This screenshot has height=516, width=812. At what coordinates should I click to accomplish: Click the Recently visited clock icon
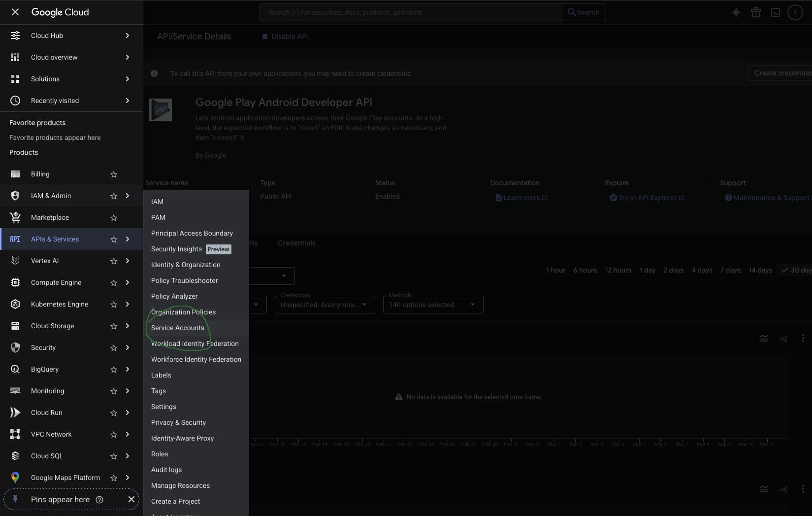(15, 101)
